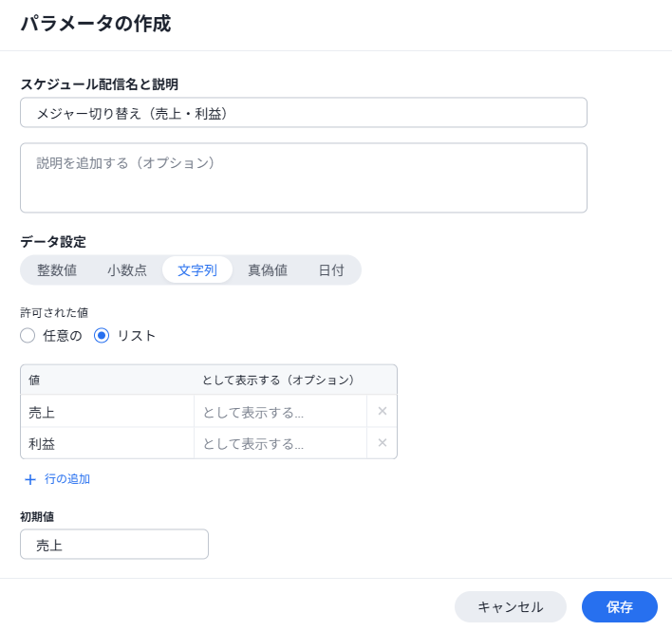This screenshot has height=631, width=672.
Task: Remove the 利益 row with its X icon
Action: coord(383,443)
